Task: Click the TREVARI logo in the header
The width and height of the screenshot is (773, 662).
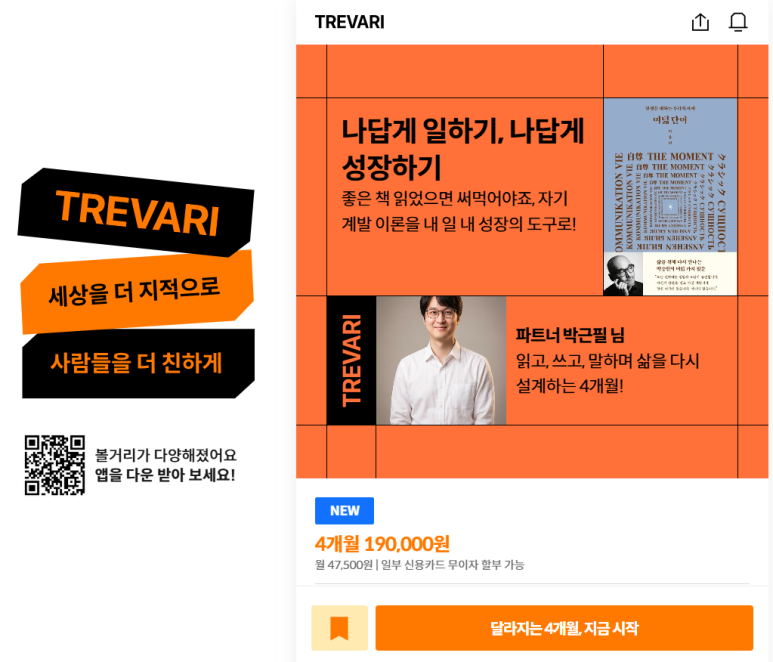Action: pyautogui.click(x=350, y=22)
